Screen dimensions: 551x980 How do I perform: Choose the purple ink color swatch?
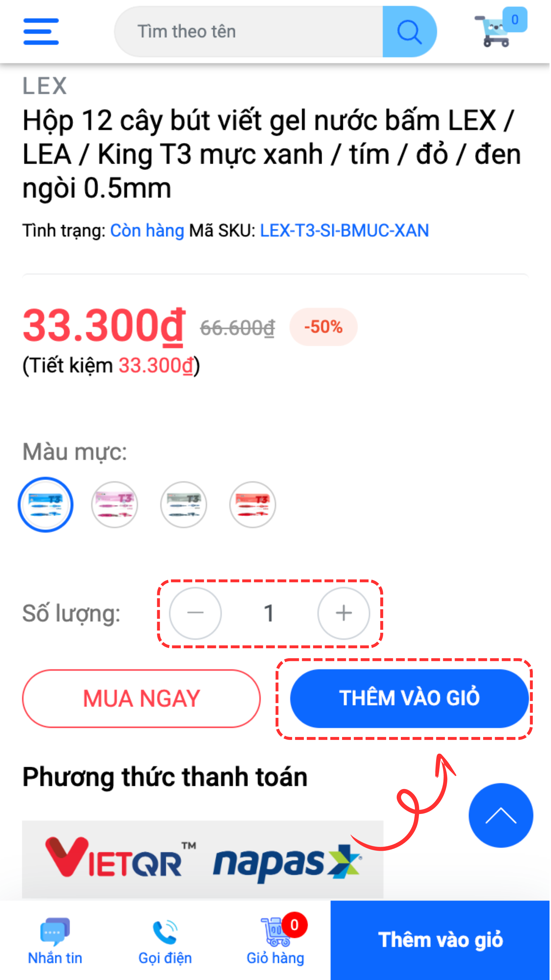click(115, 505)
